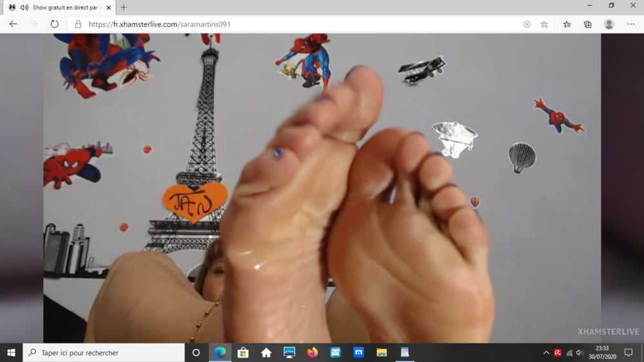Screen dimensions: 644x362
Task: Open the red antivirus tray icon
Action: 557,352
